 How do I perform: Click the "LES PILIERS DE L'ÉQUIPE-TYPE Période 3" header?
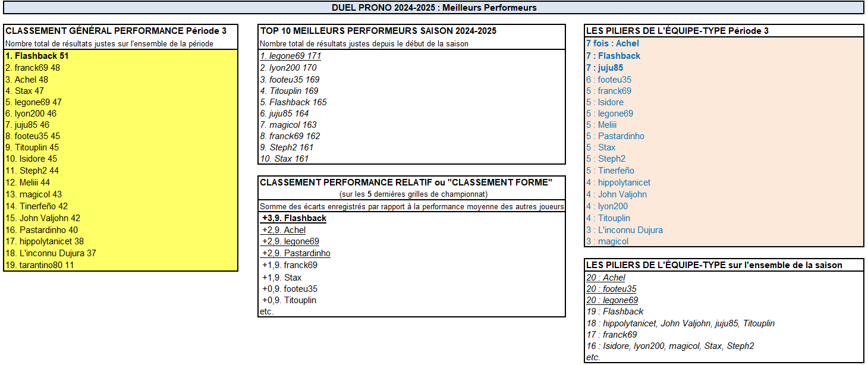pos(677,30)
